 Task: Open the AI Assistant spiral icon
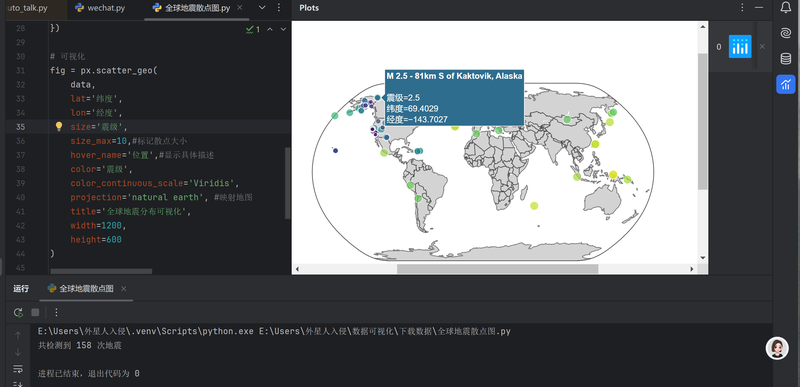pyautogui.click(x=785, y=33)
